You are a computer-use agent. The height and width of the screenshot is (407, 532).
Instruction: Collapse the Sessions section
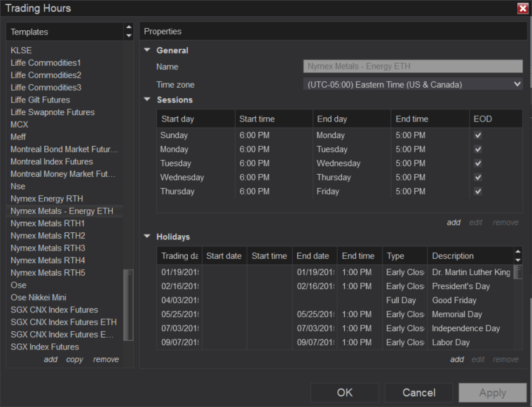(147, 100)
